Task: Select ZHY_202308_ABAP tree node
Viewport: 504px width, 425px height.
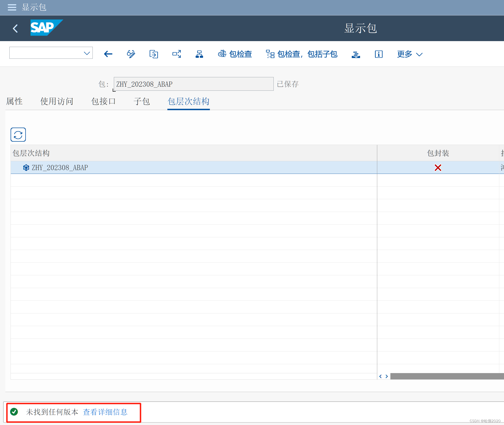Action: click(60, 168)
